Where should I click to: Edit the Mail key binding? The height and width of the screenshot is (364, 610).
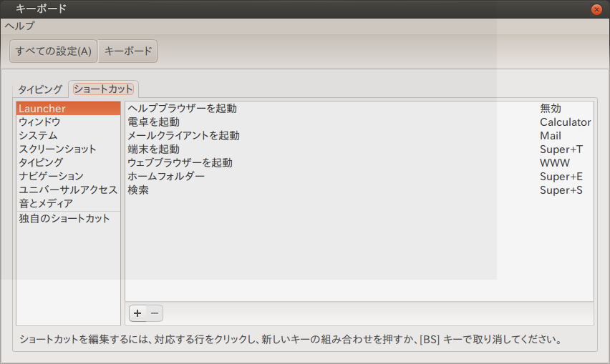pyautogui.click(x=550, y=136)
